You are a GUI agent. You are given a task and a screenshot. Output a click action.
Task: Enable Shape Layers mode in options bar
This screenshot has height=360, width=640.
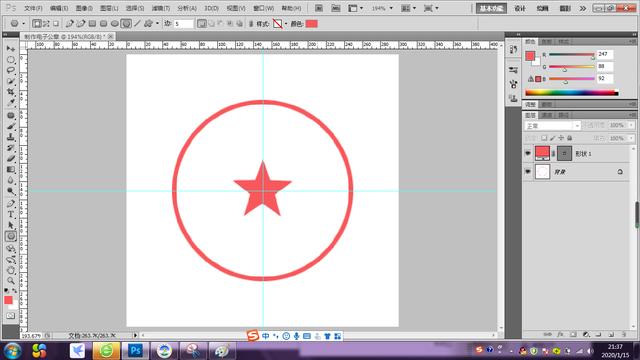(x=37, y=24)
